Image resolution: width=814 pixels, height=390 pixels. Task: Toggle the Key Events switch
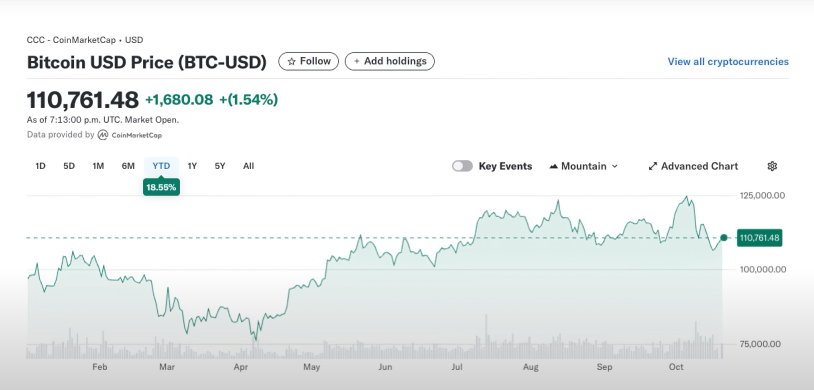462,166
